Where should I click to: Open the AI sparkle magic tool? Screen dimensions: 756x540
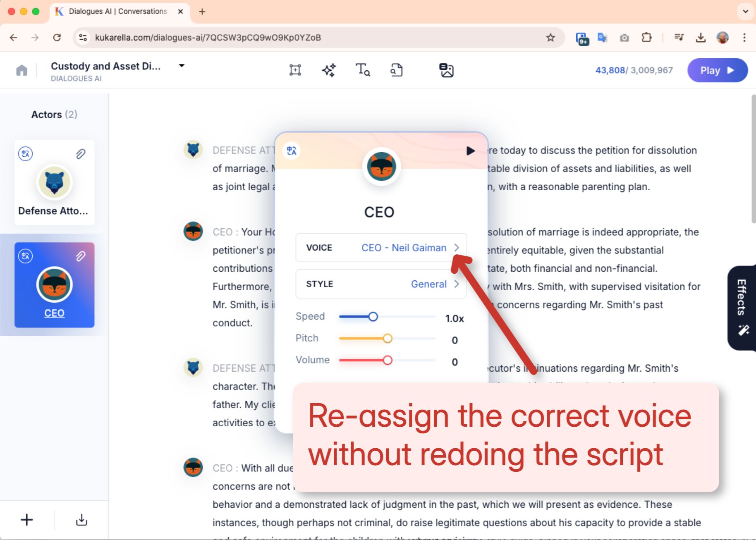[x=329, y=70]
